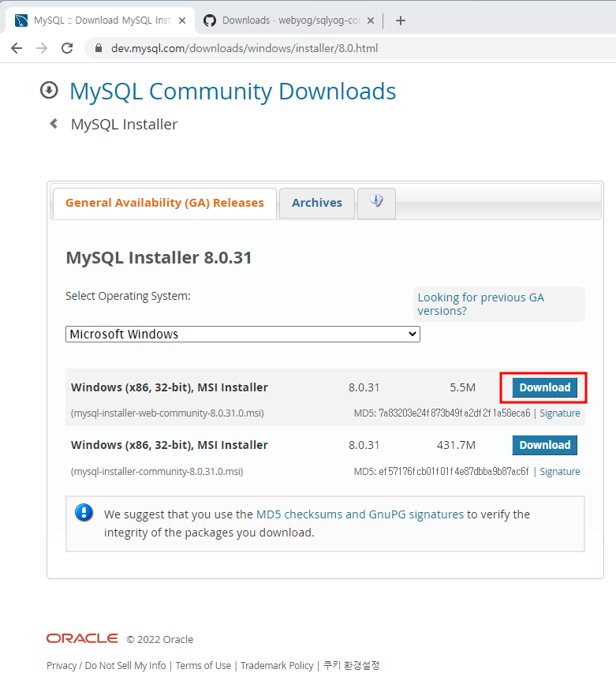Open Signature link for 431.7M installer
Viewport: 616px width, 688px height.
pyautogui.click(x=559, y=472)
